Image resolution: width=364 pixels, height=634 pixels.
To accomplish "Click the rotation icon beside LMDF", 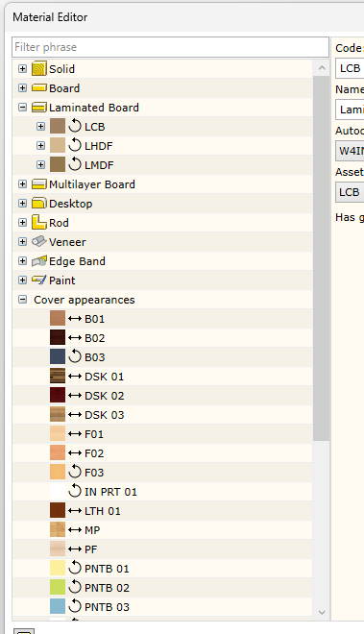I will 75,164.
